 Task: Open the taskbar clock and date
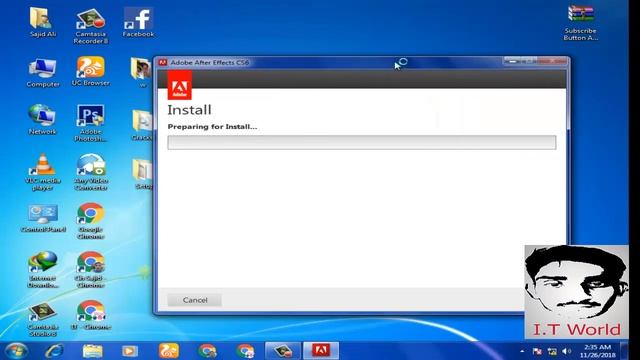click(597, 351)
